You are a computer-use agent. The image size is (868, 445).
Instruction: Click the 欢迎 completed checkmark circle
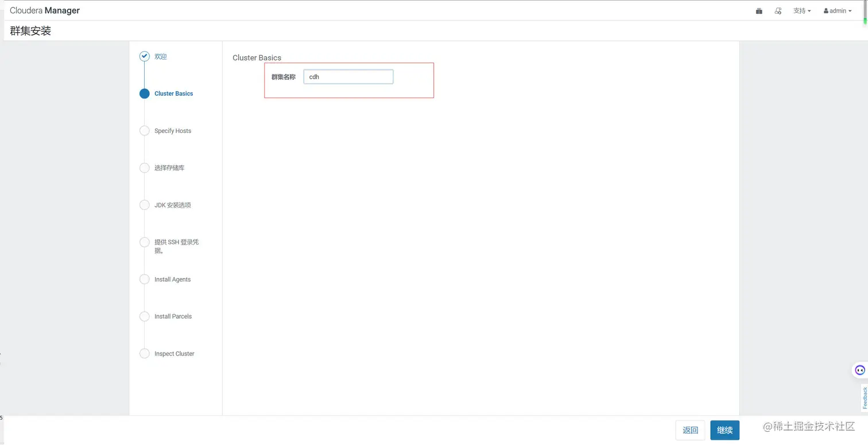coord(145,56)
